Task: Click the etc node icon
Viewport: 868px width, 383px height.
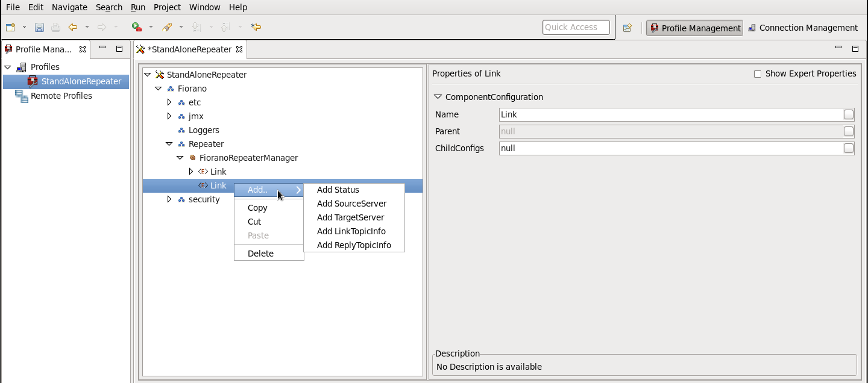Action: pyautogui.click(x=181, y=102)
